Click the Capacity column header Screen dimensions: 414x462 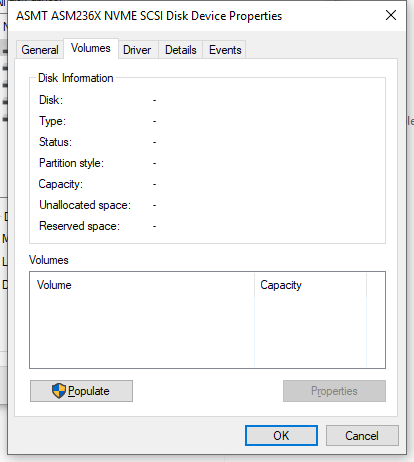(x=311, y=285)
